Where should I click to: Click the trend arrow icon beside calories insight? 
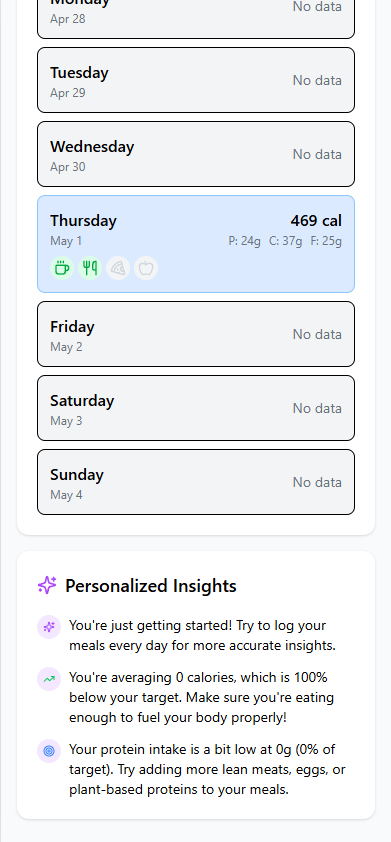(x=49, y=679)
